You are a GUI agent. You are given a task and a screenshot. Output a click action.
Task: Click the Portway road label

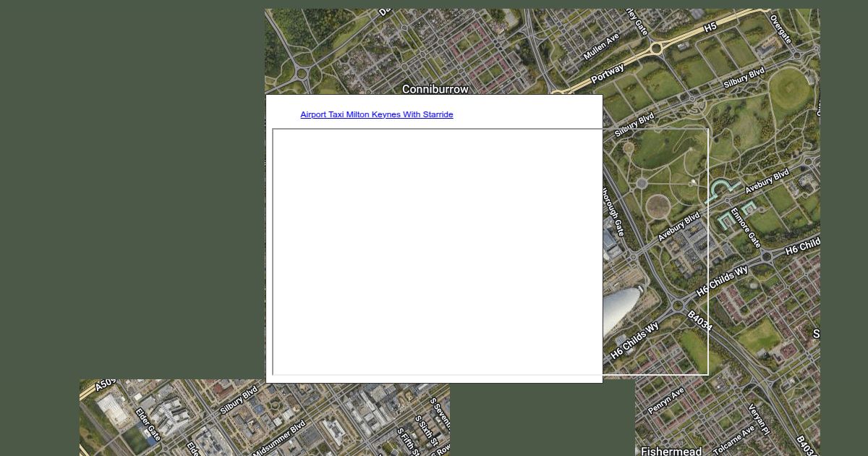coord(607,74)
